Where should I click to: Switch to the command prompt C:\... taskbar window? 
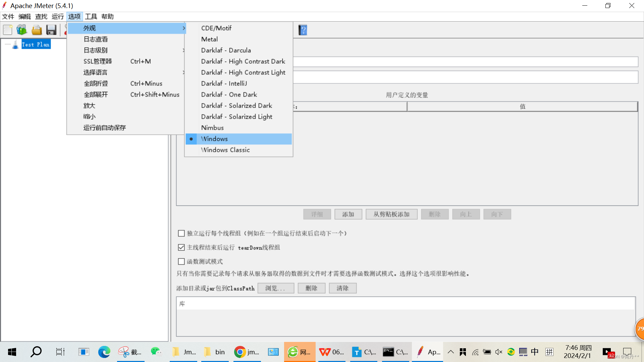click(396, 352)
